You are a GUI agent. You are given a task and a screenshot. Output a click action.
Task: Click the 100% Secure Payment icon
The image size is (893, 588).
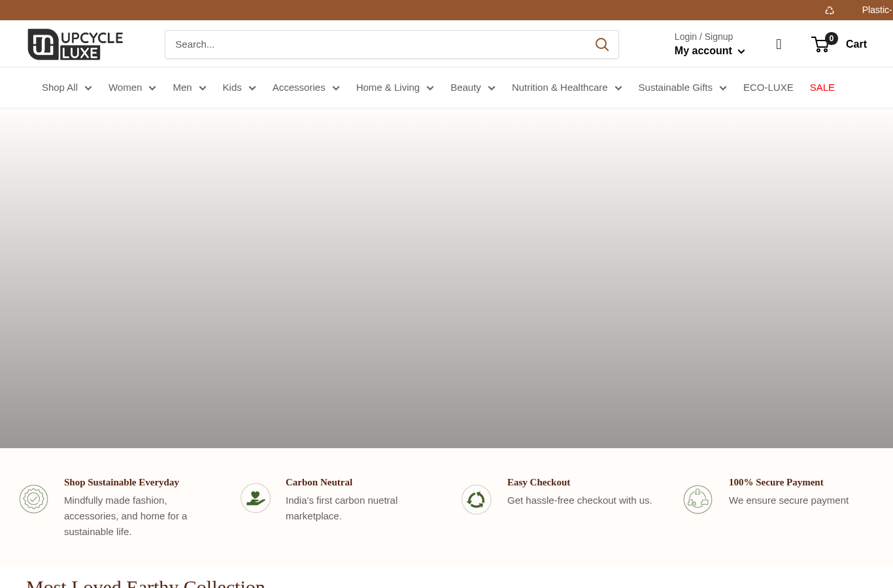pos(698,500)
